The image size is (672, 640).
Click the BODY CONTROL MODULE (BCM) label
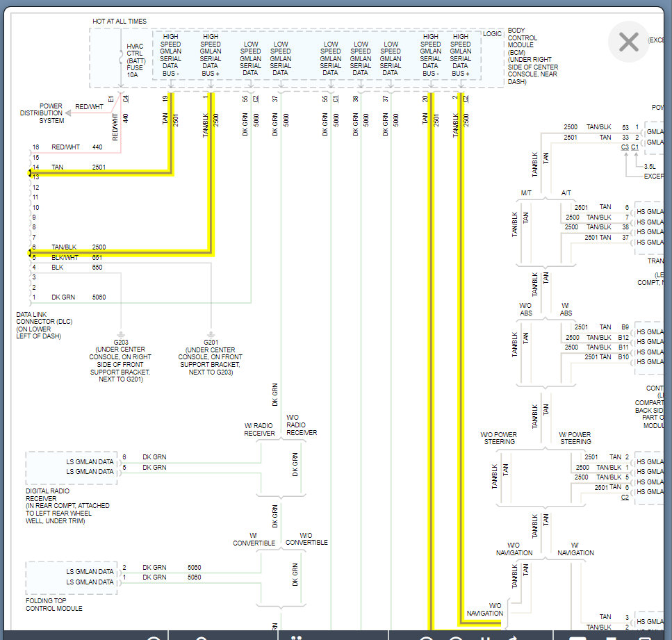pos(532,54)
